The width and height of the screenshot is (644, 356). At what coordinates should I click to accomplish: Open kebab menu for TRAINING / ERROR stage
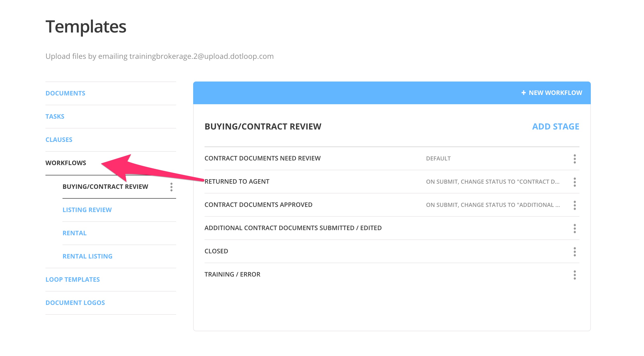[x=575, y=276]
